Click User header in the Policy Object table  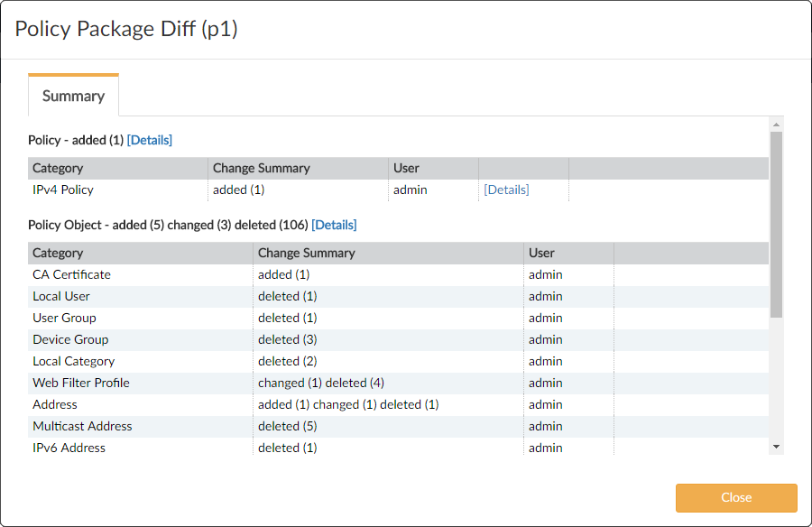pyautogui.click(x=541, y=253)
